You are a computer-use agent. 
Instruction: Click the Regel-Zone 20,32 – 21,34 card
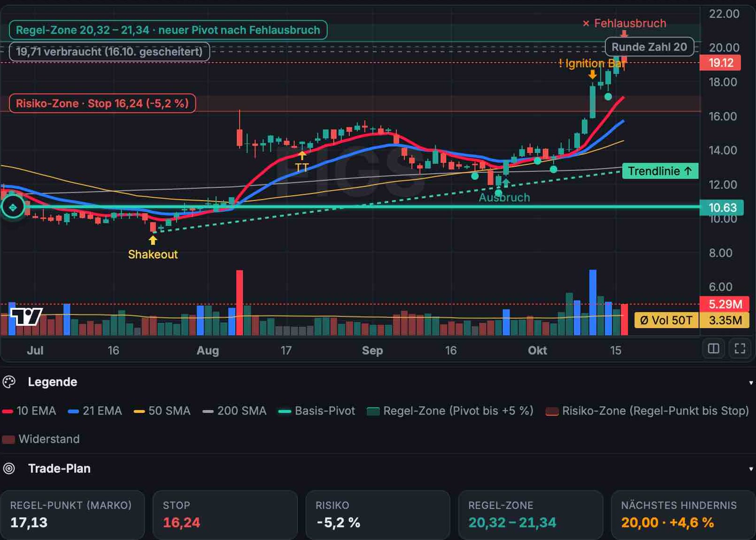531,515
